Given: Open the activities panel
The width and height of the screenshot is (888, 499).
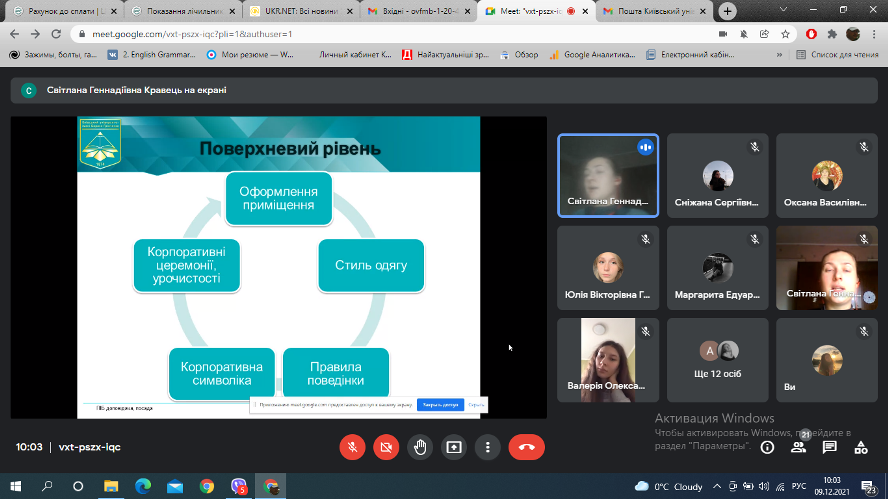Looking at the screenshot, I should [x=861, y=447].
